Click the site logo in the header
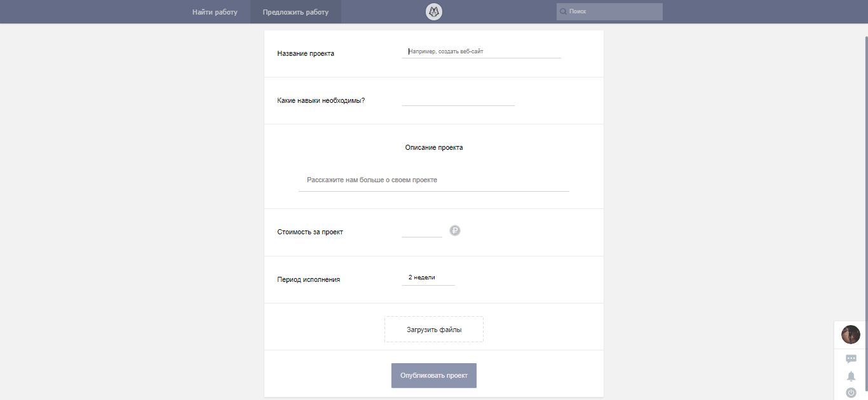 click(434, 11)
